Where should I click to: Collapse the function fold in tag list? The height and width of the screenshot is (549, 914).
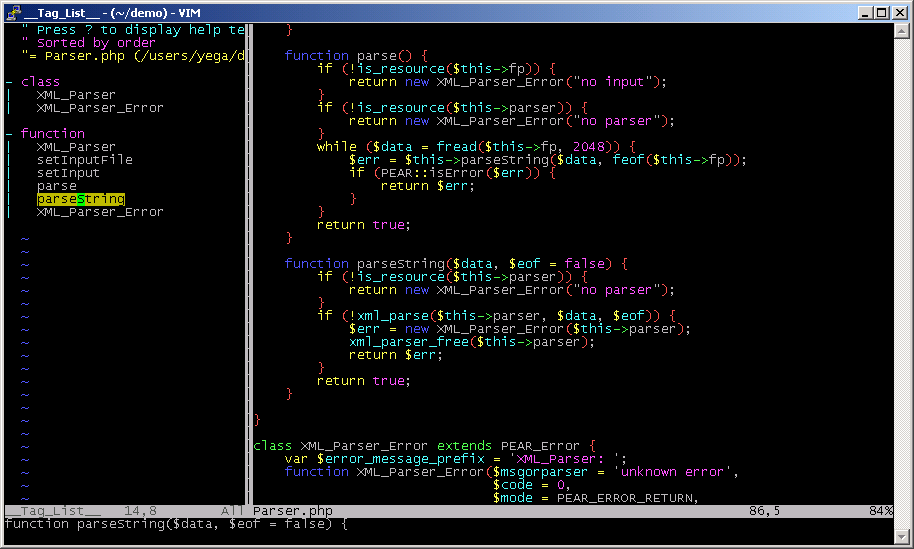point(9,134)
